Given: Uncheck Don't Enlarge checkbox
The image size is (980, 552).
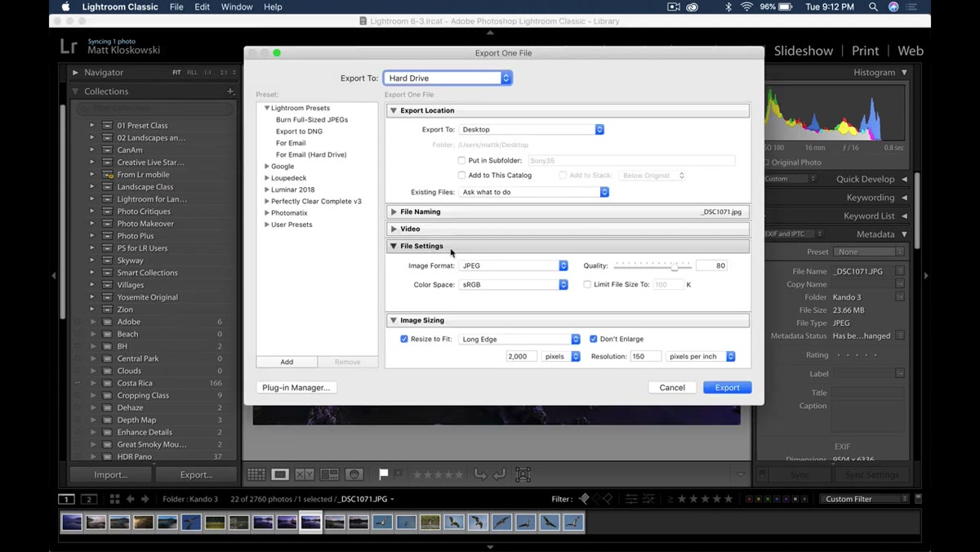Looking at the screenshot, I should (x=594, y=339).
